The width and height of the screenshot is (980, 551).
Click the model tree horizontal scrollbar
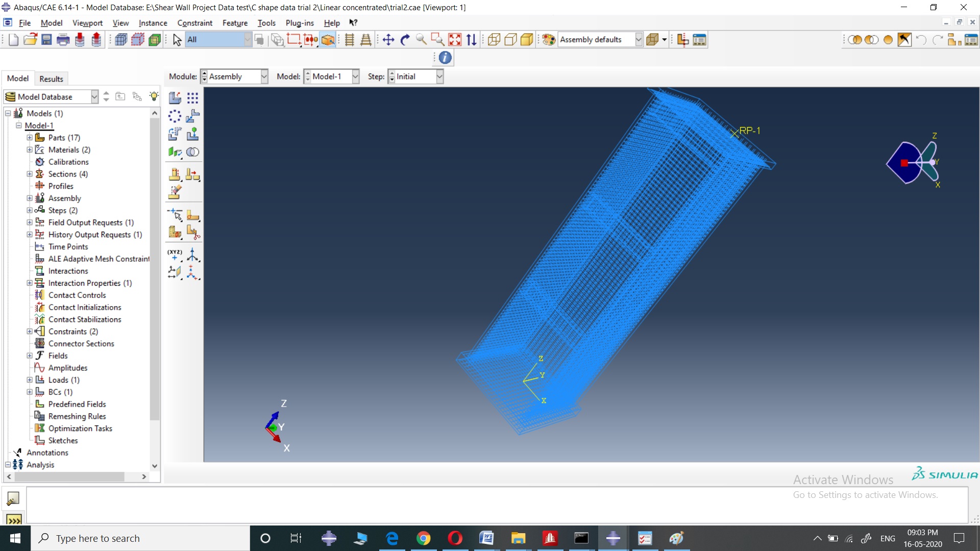pyautogui.click(x=69, y=477)
